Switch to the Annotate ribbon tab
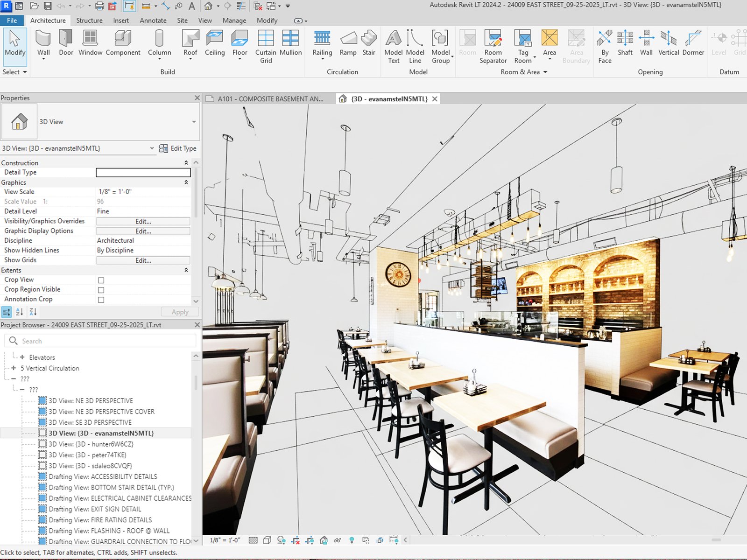 point(153,21)
